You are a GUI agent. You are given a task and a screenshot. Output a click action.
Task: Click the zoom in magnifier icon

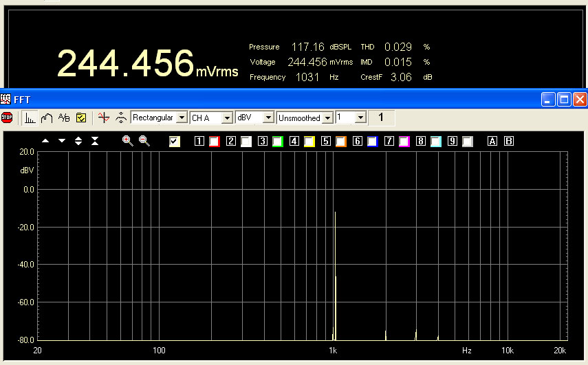tap(127, 140)
